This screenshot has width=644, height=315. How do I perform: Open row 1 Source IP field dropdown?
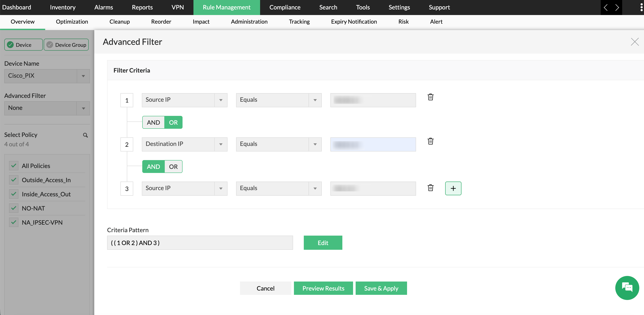pos(184,100)
